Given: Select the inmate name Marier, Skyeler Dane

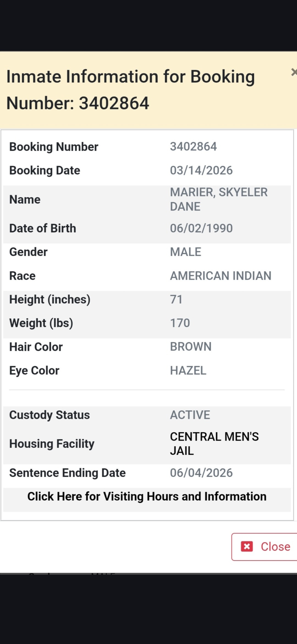Looking at the screenshot, I should (x=219, y=199).
